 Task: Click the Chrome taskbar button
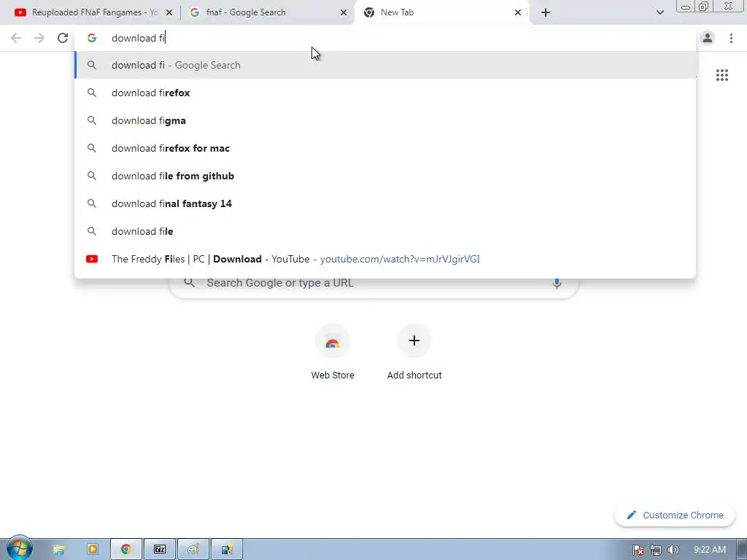coord(125,550)
